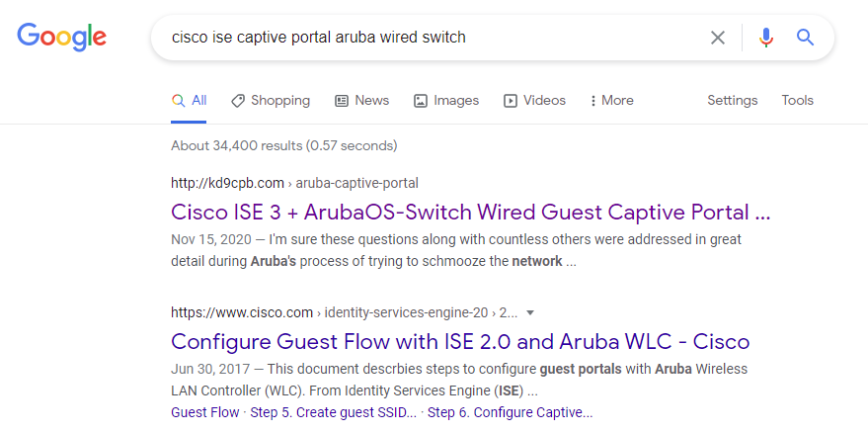Open Configure Guest Flow with ISE 2.0 result
This screenshot has height=433, width=868.
point(460,341)
